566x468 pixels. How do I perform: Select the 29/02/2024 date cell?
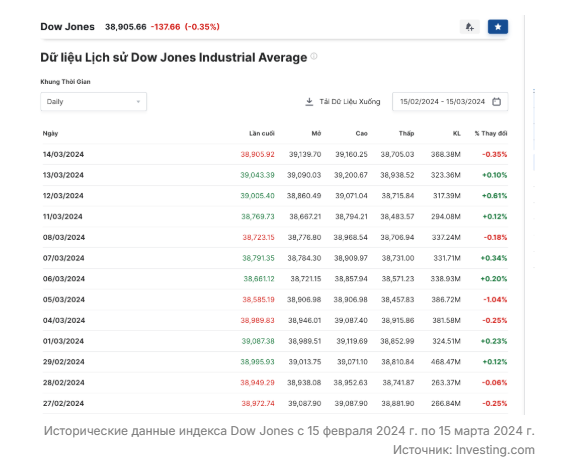64,362
